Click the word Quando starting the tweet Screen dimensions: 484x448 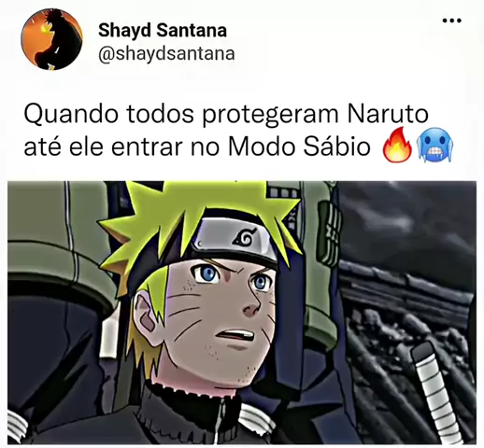(x=71, y=115)
